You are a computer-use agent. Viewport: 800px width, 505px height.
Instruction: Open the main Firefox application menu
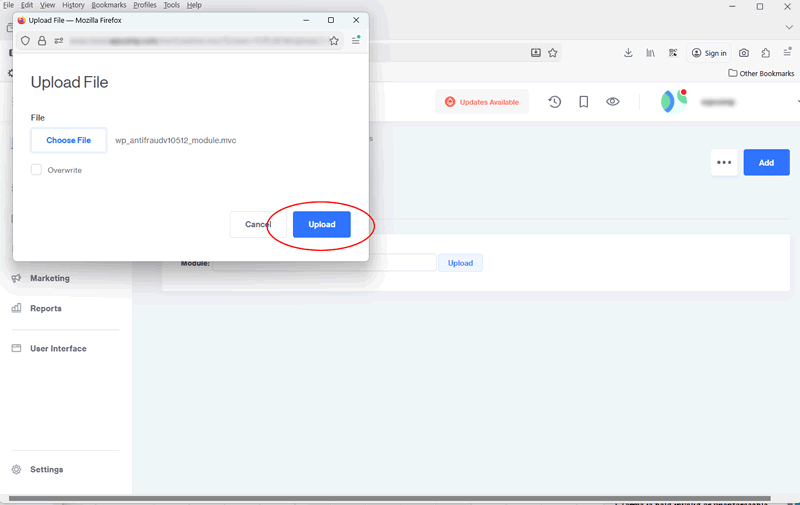click(x=787, y=52)
